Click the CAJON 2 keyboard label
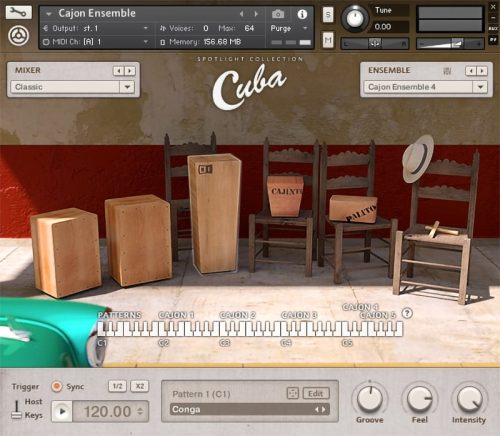The width and height of the screenshot is (500, 436). click(x=237, y=315)
